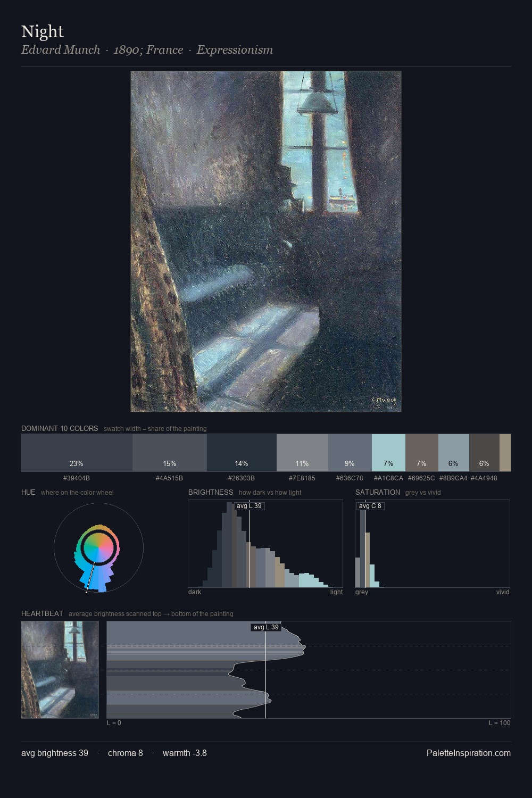Click the hue color wheel chart
Viewport: 532px width, 798px height.
(98, 548)
